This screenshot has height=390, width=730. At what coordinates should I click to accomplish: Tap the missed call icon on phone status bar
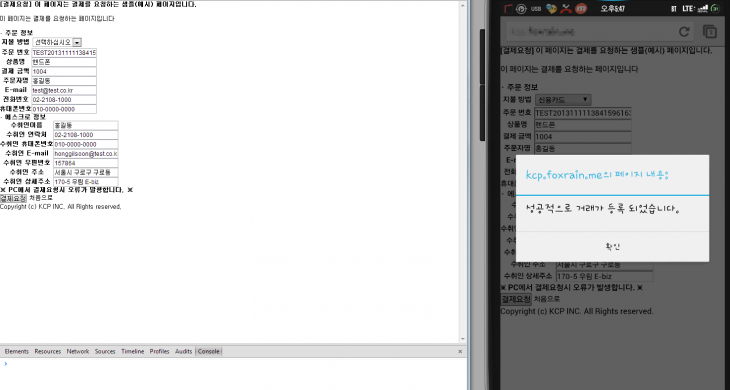pyautogui.click(x=567, y=8)
